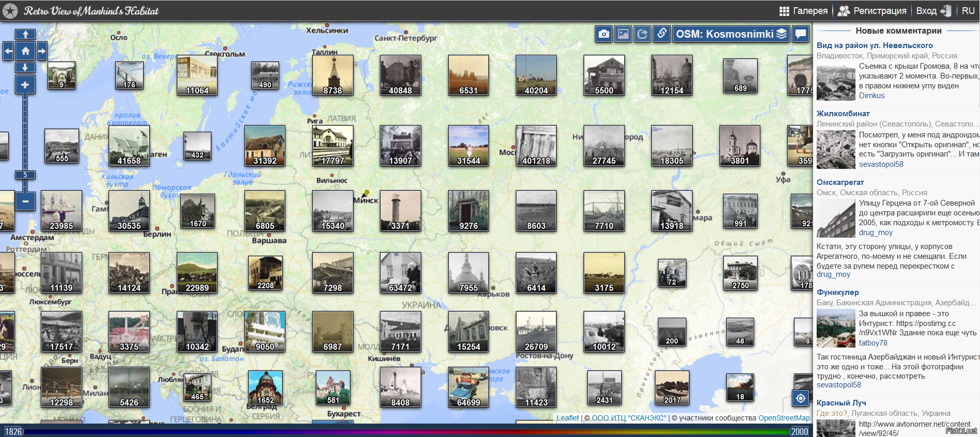Open user Dimkus profile
This screenshot has width=980, height=437.
(872, 96)
